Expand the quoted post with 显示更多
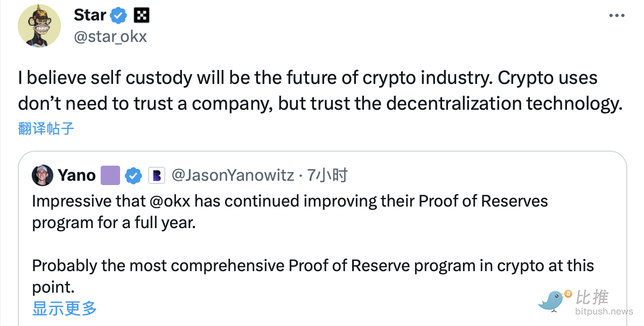 coord(65,308)
